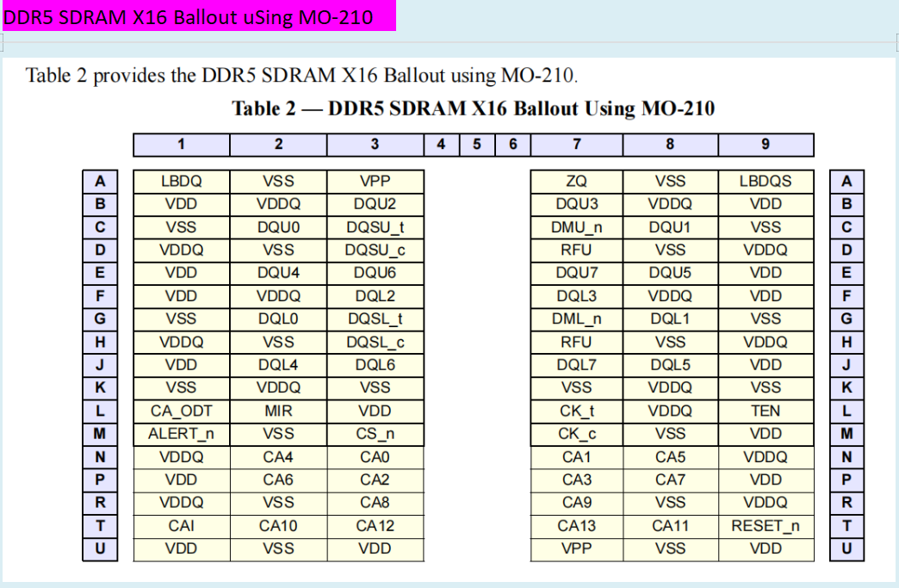This screenshot has width=899, height=588.
Task: Select the RFU cell in row D
Action: [576, 250]
